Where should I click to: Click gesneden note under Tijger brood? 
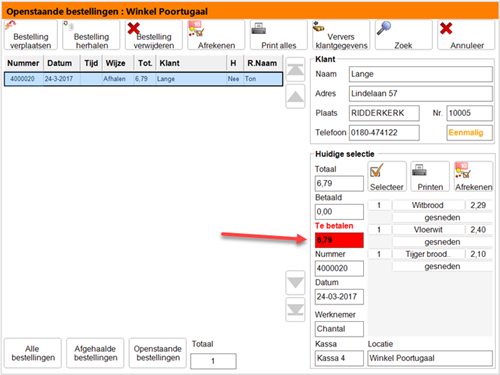click(442, 267)
